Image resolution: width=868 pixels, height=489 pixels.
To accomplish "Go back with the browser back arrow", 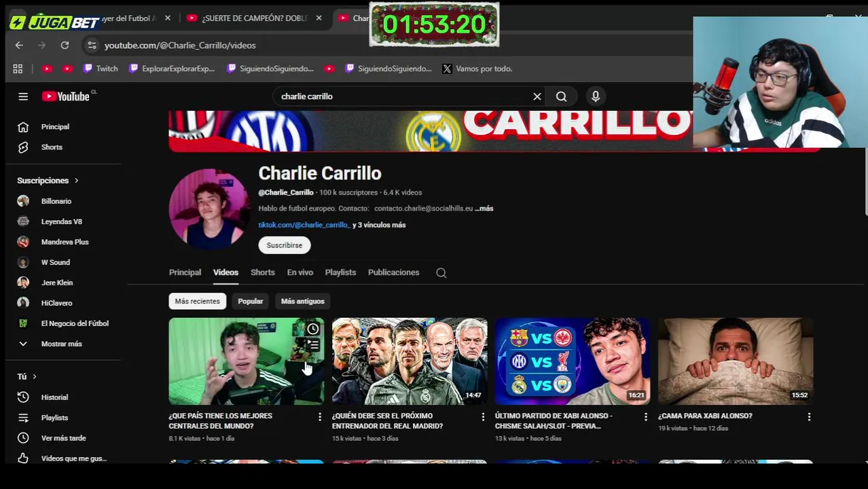I will [x=19, y=46].
